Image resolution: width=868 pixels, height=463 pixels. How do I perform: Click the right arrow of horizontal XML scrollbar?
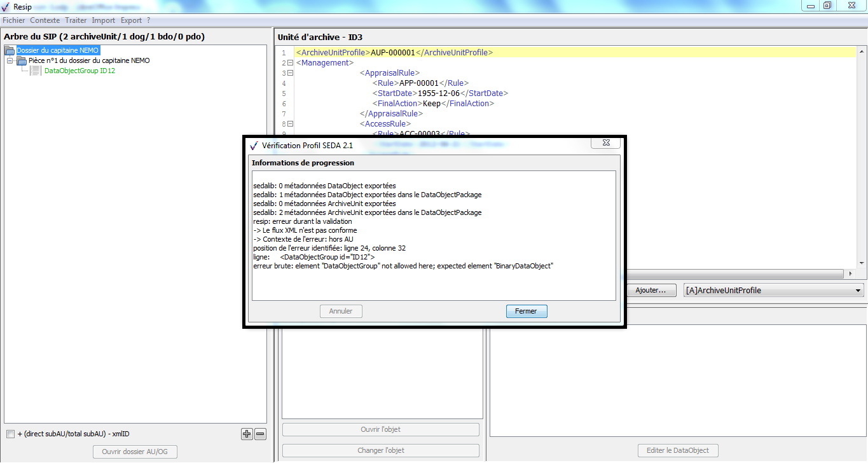click(851, 273)
